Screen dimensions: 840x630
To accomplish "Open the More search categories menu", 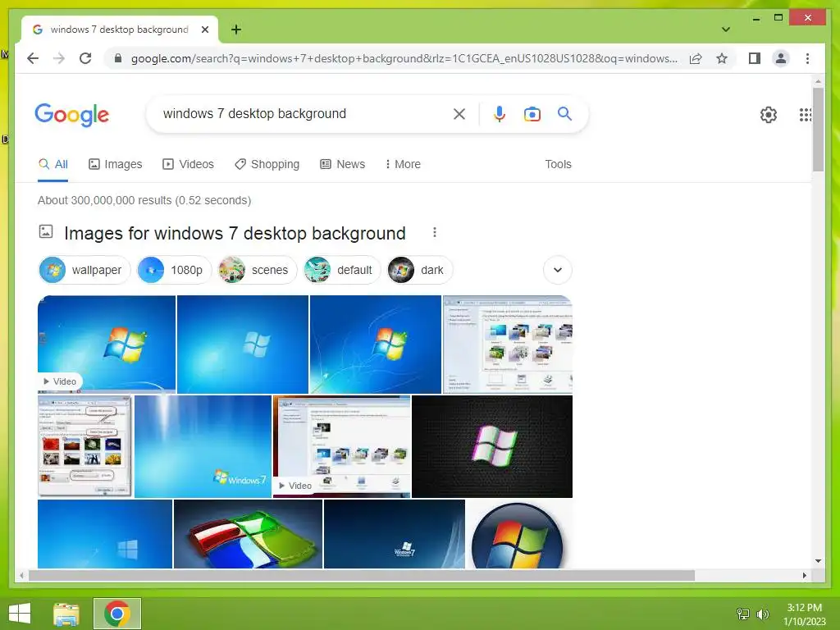I will pyautogui.click(x=403, y=164).
